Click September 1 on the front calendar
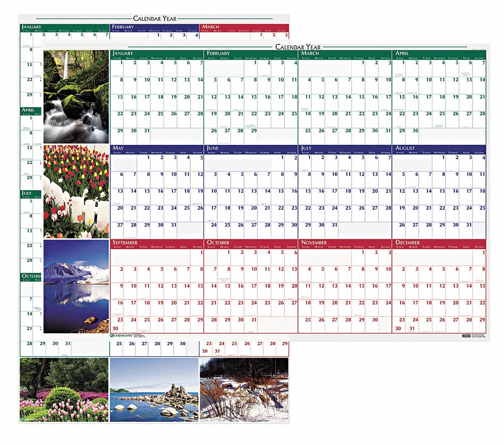Image resolution: width=504 pixels, height=445 pixels. pyautogui.click(x=197, y=257)
